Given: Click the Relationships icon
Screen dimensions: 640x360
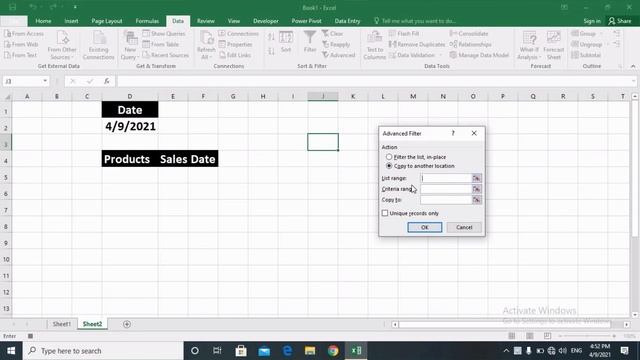Looking at the screenshot, I should 453,44.
